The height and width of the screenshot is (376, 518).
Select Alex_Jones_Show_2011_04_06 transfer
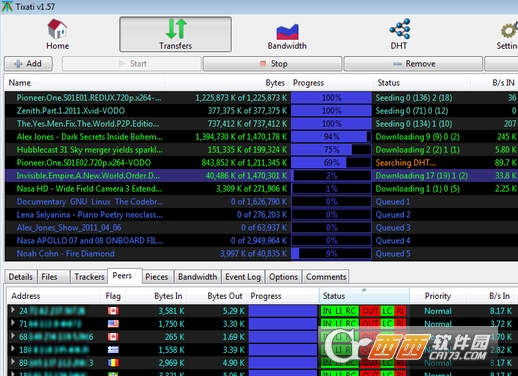tap(261, 228)
